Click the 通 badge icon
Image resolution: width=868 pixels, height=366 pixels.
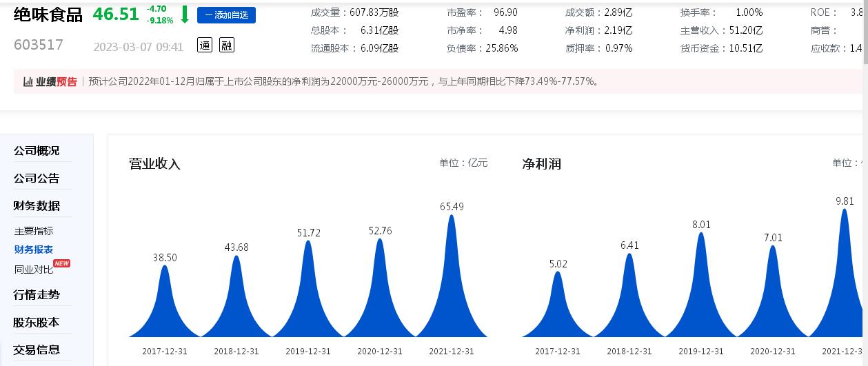point(204,45)
